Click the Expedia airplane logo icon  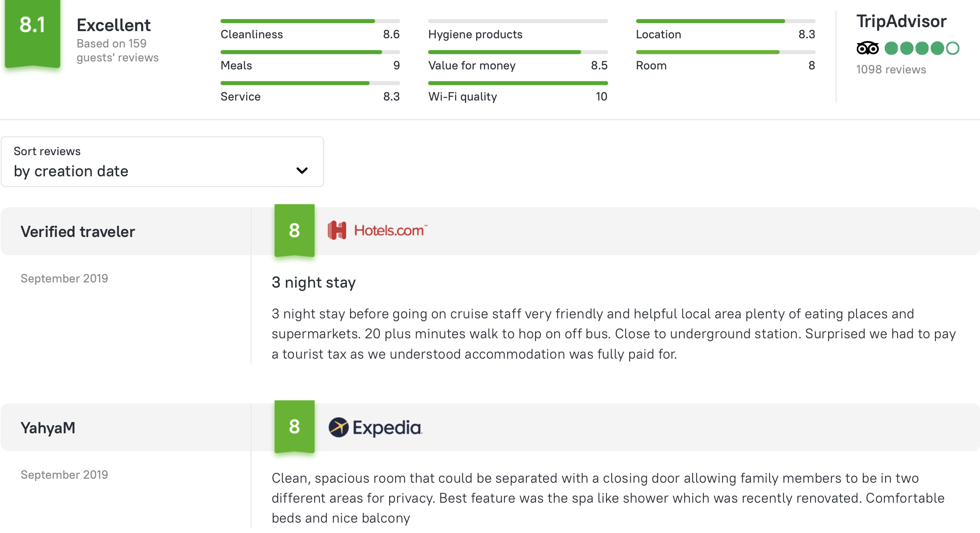(x=338, y=427)
